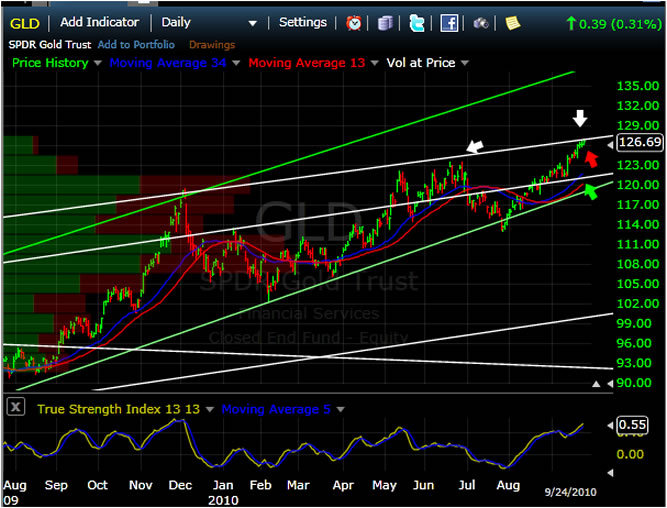Click the Add Indicator button
The height and width of the screenshot is (508, 667).
point(99,22)
